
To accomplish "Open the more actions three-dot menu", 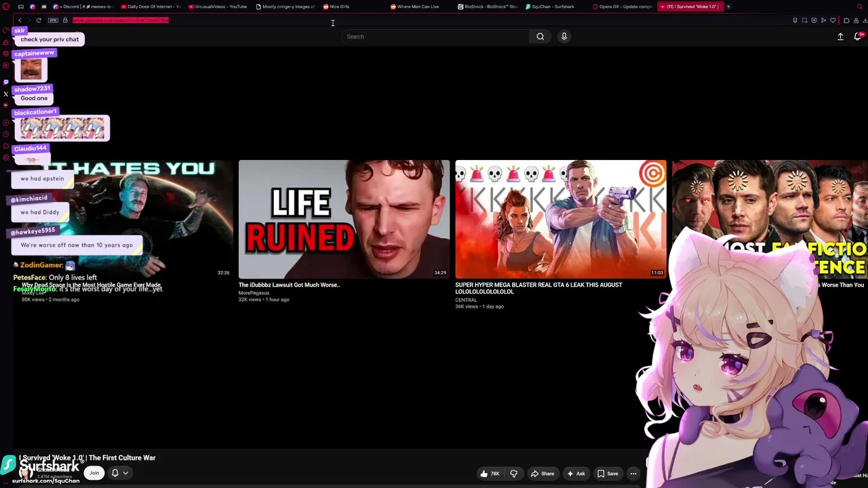I will tap(633, 474).
